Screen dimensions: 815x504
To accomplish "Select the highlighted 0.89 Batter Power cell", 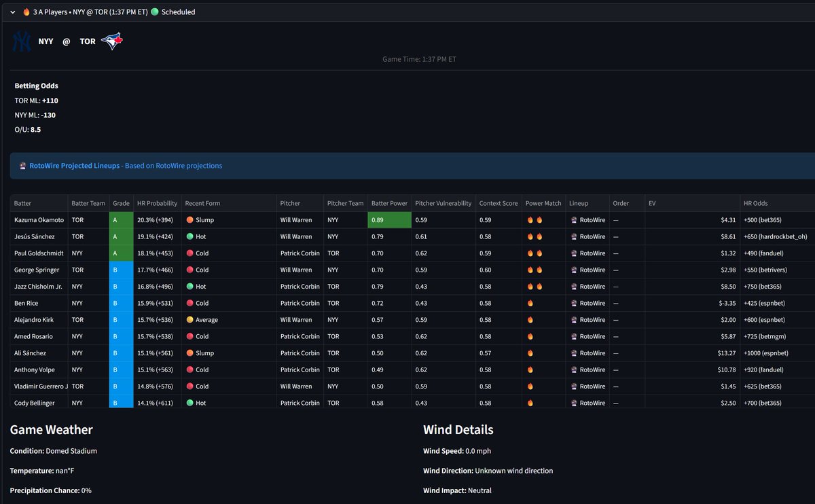I will (x=389, y=220).
